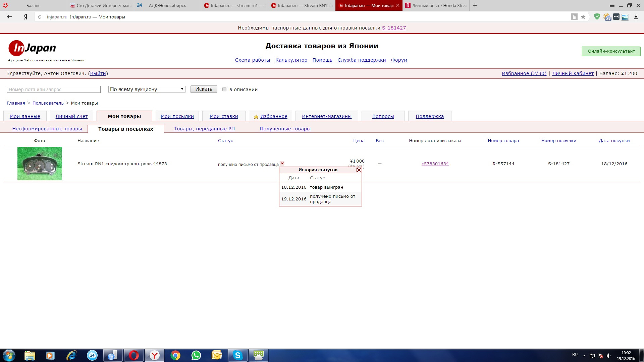Select 'Полученные товары' subtab

(285, 129)
